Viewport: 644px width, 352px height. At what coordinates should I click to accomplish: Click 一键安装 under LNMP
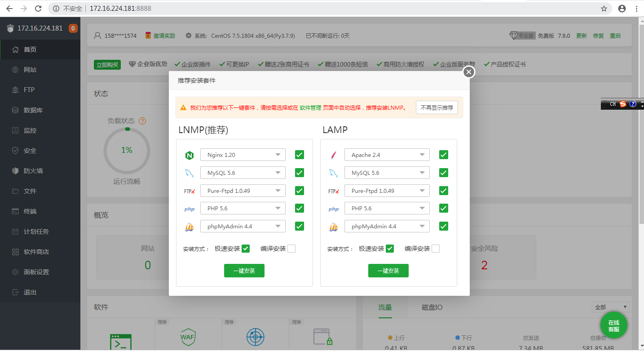[x=244, y=271]
